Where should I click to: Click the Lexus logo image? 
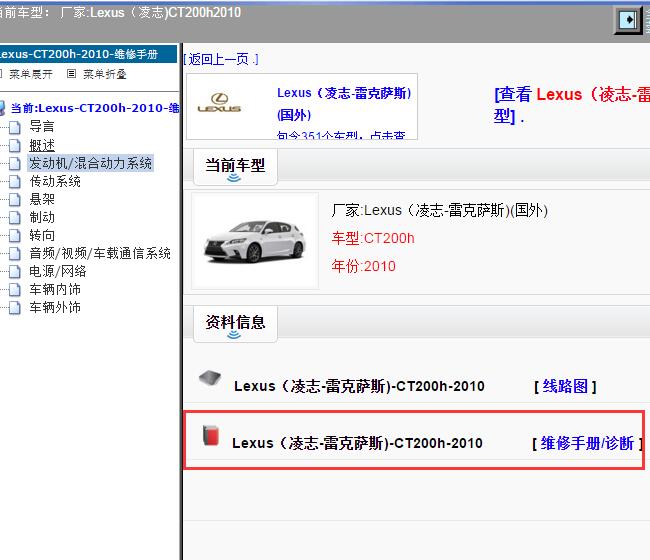[219, 103]
